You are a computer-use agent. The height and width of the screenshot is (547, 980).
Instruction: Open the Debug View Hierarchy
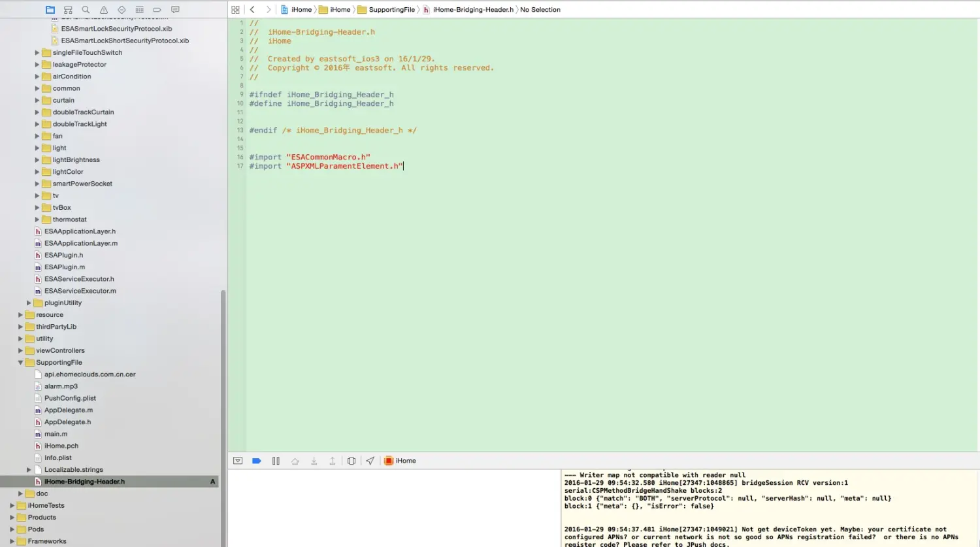pyautogui.click(x=351, y=461)
